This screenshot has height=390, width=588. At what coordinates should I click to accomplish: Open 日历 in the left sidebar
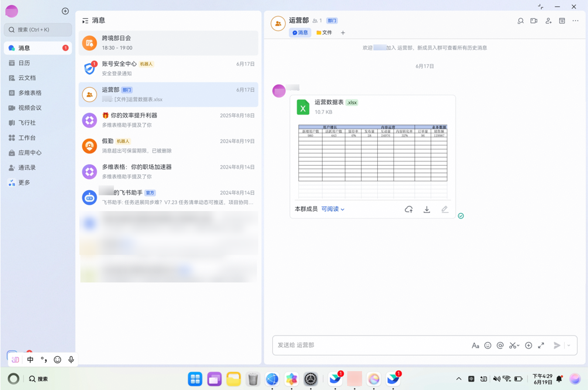point(38,63)
